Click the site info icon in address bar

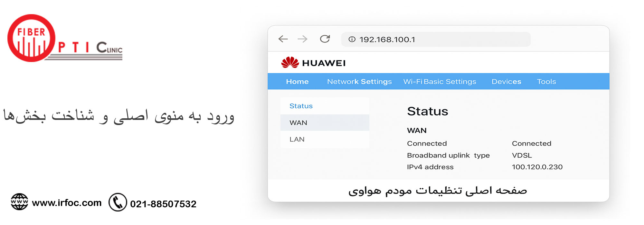click(352, 39)
